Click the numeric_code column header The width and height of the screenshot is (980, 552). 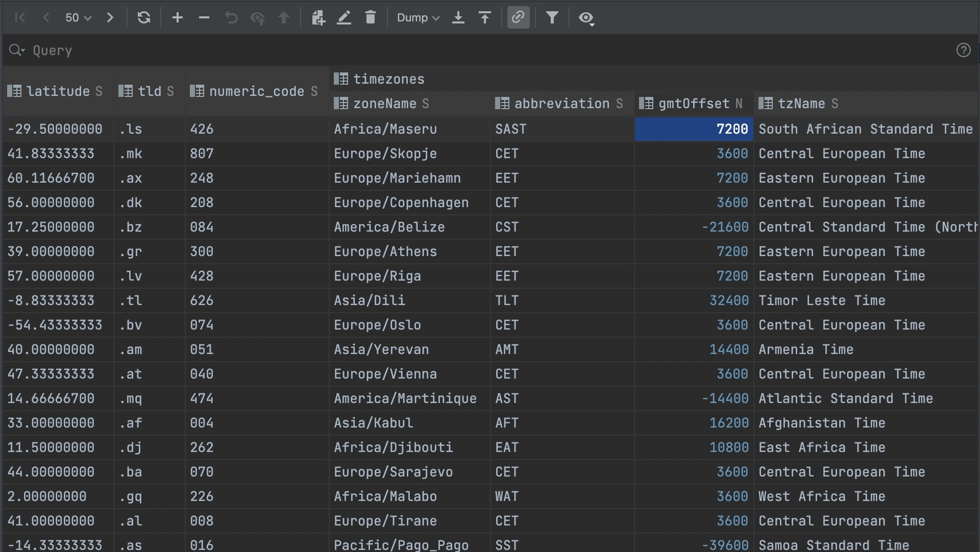(257, 91)
